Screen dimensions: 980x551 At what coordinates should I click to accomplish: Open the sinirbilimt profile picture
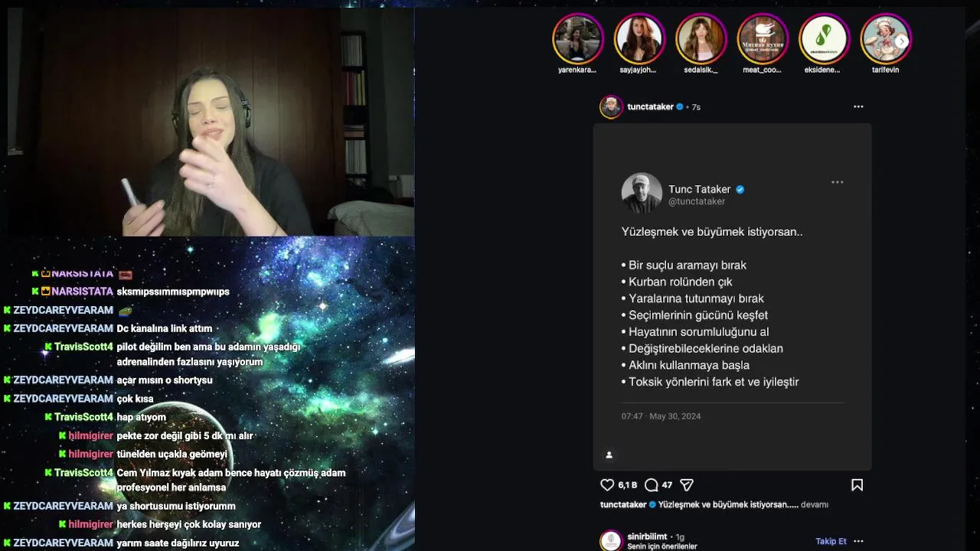pos(611,541)
